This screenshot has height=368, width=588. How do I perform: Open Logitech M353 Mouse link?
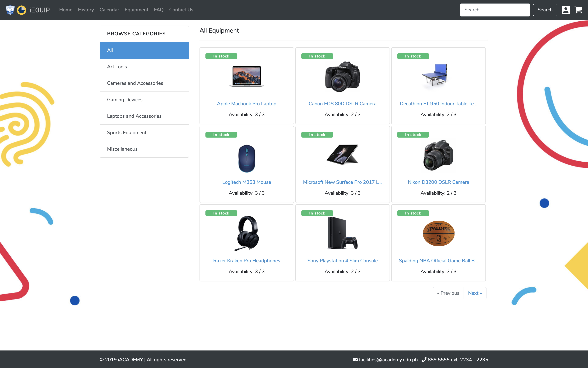(x=247, y=182)
